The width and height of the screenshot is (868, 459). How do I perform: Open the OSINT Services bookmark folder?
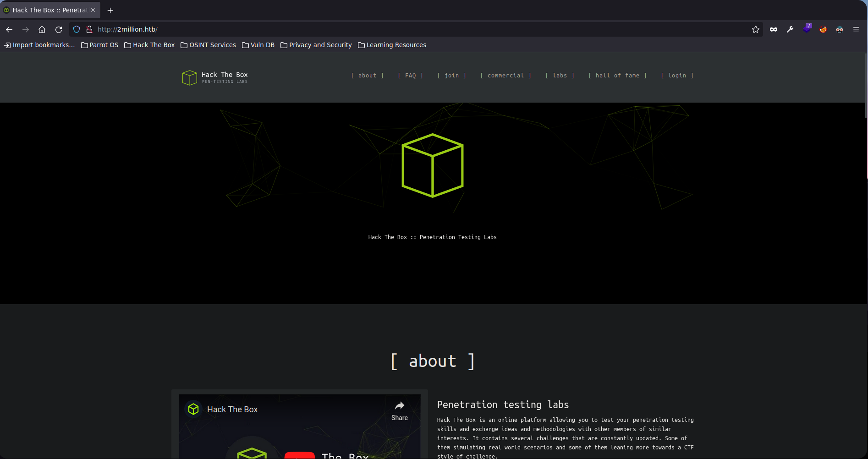[x=208, y=45]
